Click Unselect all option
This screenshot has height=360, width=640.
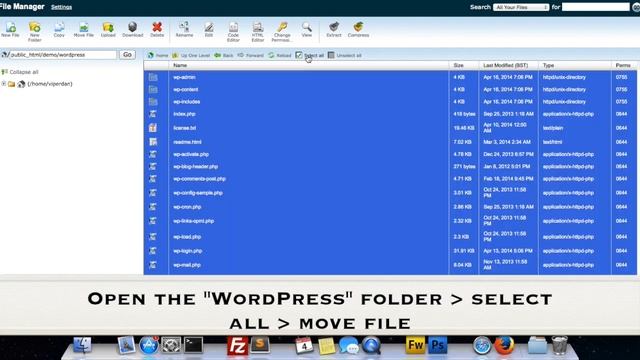point(344,55)
